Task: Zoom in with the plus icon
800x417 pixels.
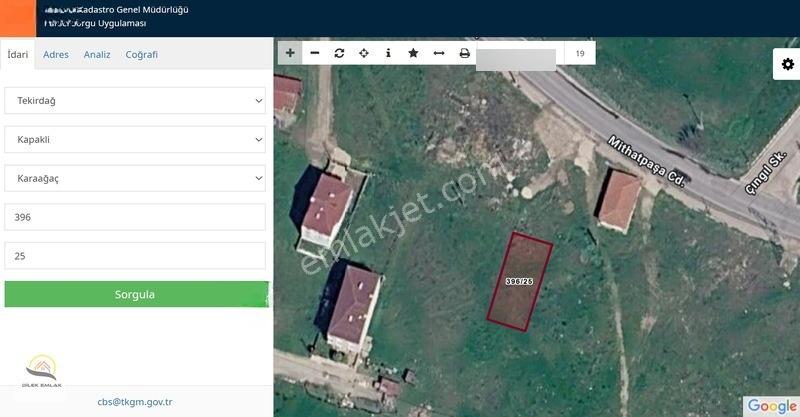Action: (x=290, y=53)
